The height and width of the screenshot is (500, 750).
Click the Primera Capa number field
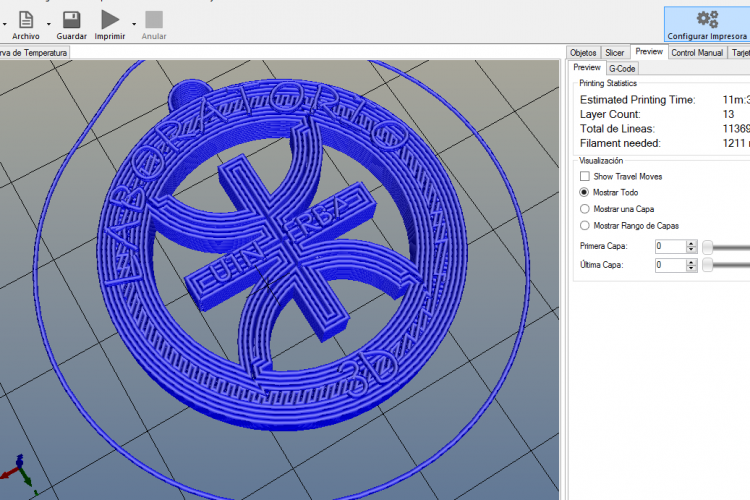tap(669, 246)
